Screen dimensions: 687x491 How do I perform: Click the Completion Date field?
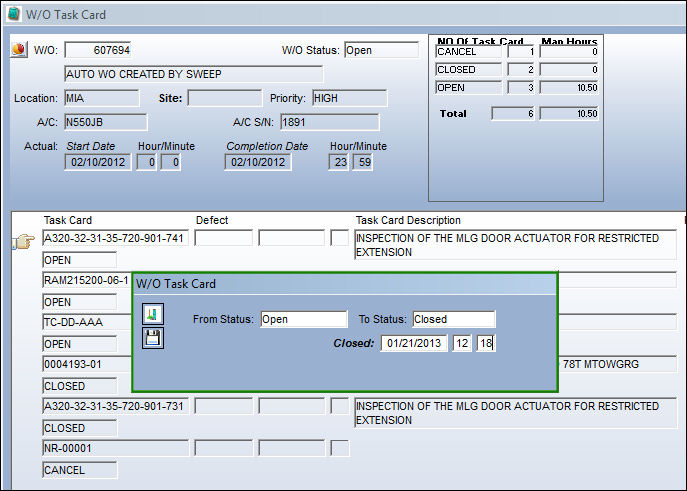click(258, 162)
